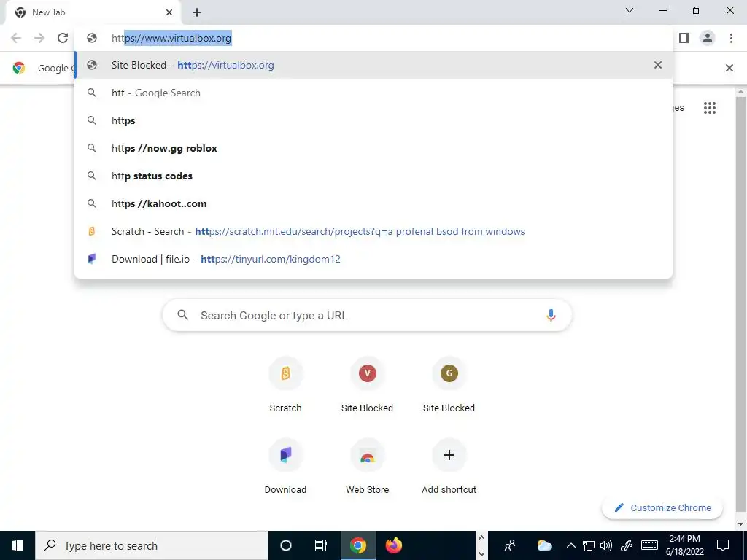
Task: Open the touch keyboard tray icon
Action: pyautogui.click(x=649, y=545)
